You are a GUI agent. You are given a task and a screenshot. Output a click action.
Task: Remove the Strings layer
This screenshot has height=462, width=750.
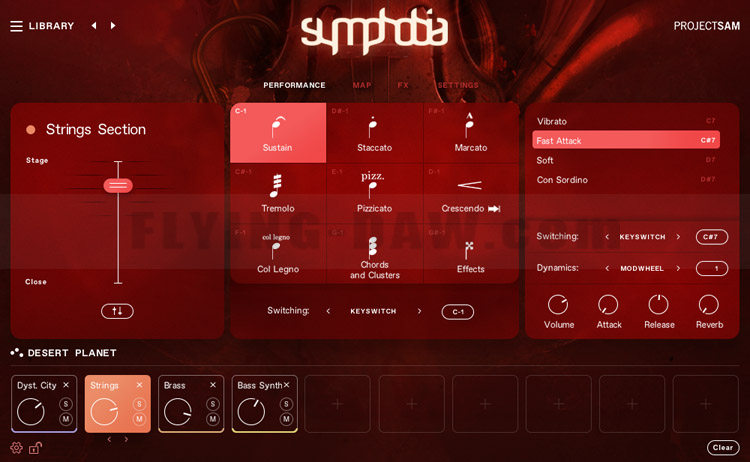(x=140, y=385)
